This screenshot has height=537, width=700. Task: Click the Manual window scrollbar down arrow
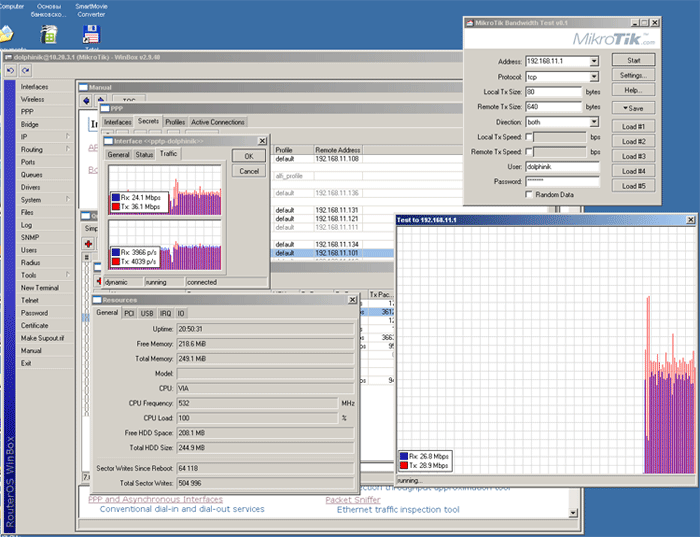pyautogui.click(x=573, y=513)
